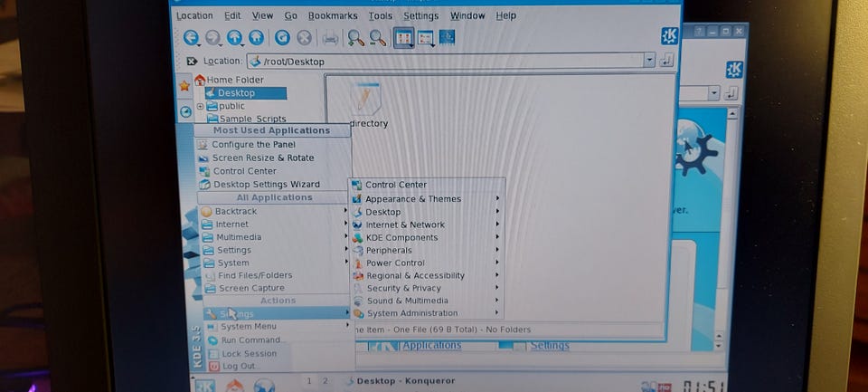The width and height of the screenshot is (868, 392).
Task: Expand the Internet & Network submenu
Action: [x=426, y=225]
